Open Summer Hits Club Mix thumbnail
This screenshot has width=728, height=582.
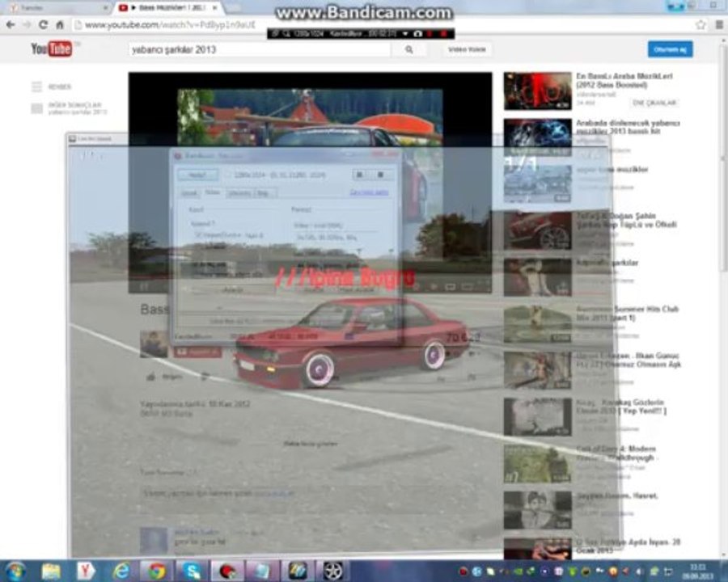point(537,324)
